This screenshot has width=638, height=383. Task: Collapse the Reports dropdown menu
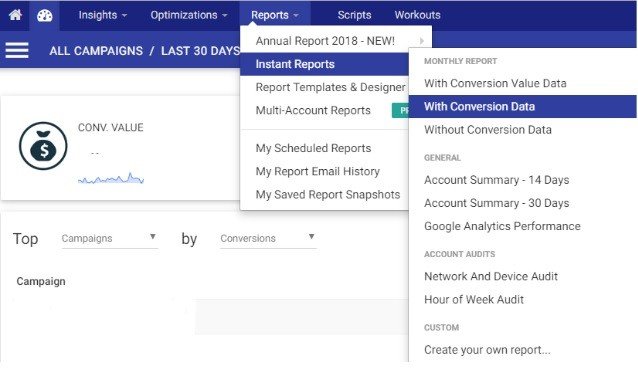[x=275, y=15]
